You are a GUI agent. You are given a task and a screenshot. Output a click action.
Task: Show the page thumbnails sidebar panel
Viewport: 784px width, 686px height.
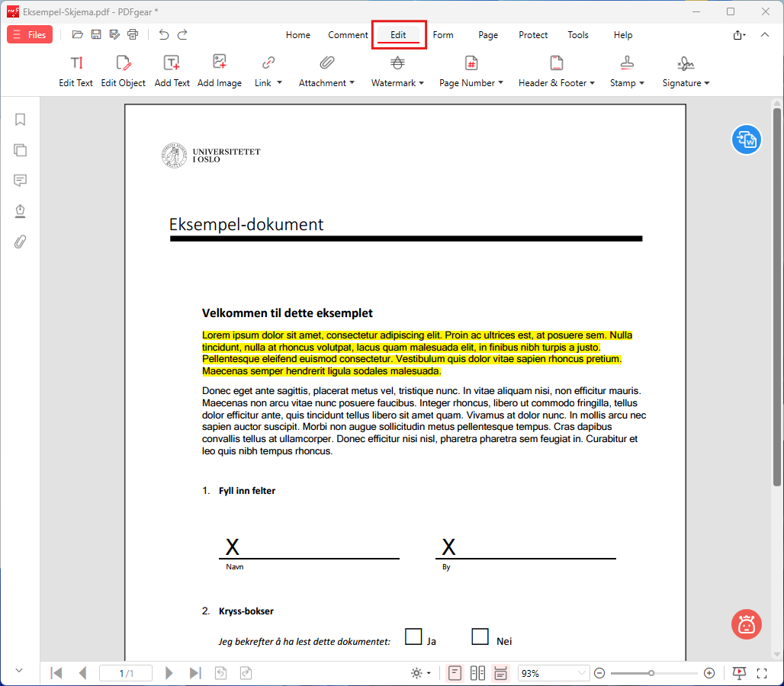click(x=20, y=150)
